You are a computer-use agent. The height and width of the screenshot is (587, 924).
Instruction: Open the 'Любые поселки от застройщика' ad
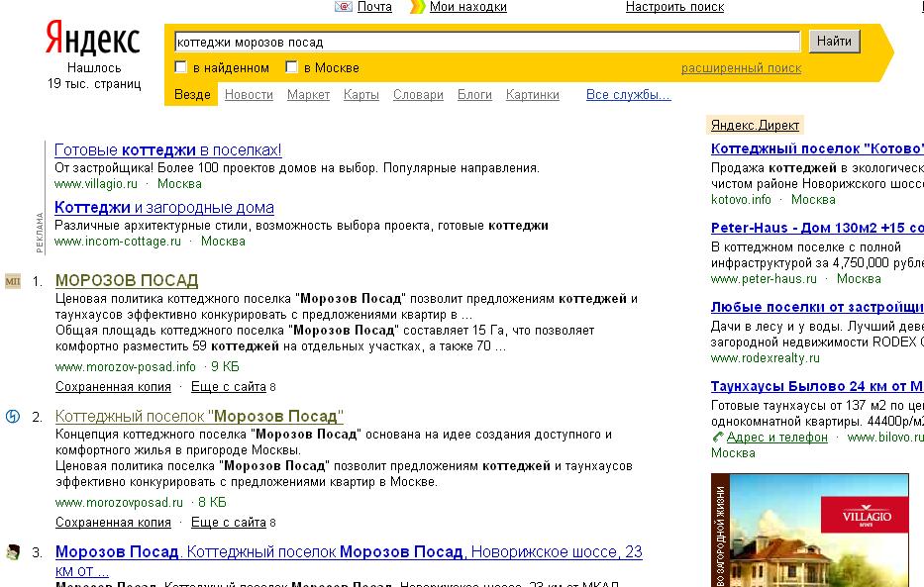817,307
